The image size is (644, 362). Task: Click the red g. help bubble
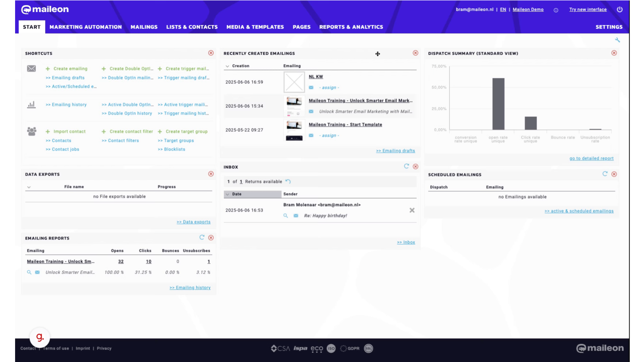[40, 337]
